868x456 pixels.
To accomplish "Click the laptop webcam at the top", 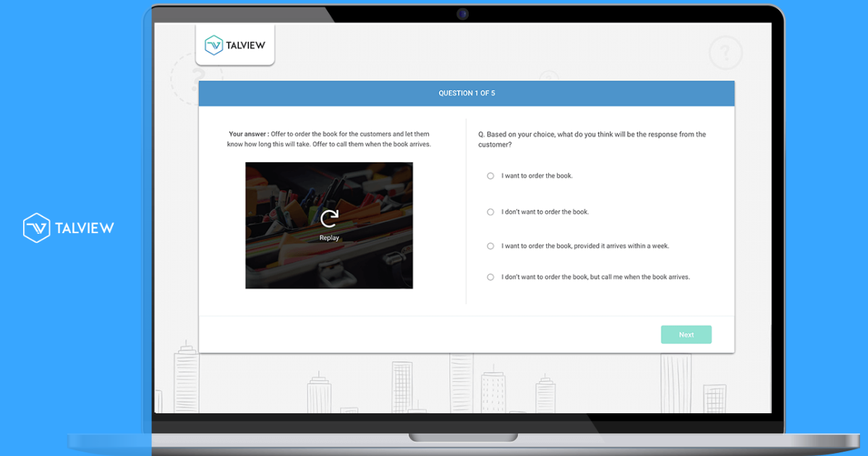I will [x=462, y=14].
